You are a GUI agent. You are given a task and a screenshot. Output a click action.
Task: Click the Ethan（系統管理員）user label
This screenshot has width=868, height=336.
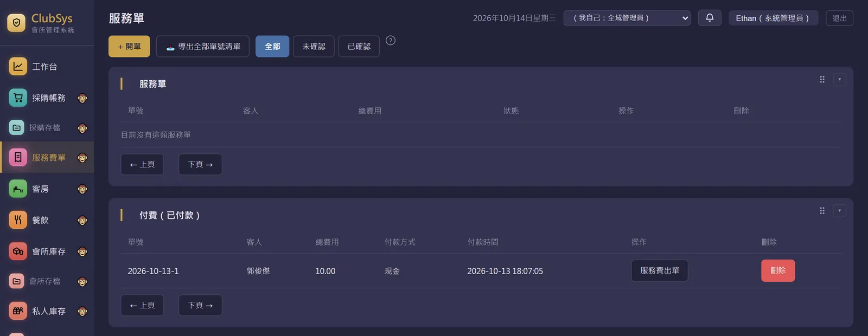tap(773, 18)
